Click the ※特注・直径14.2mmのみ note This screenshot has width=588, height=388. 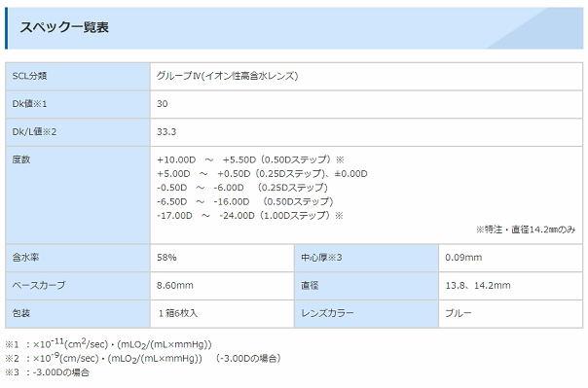[526, 229]
